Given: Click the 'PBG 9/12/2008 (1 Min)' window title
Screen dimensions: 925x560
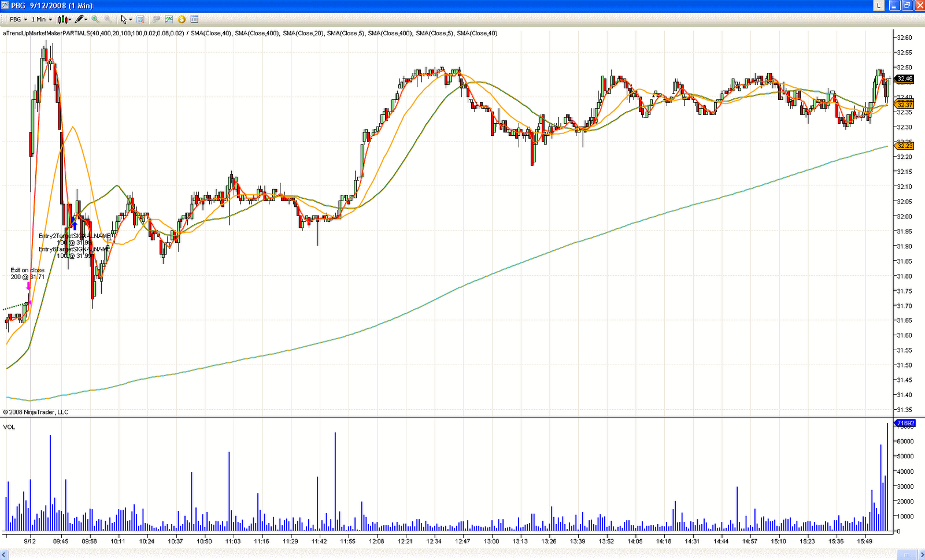Looking at the screenshot, I should (52, 6).
